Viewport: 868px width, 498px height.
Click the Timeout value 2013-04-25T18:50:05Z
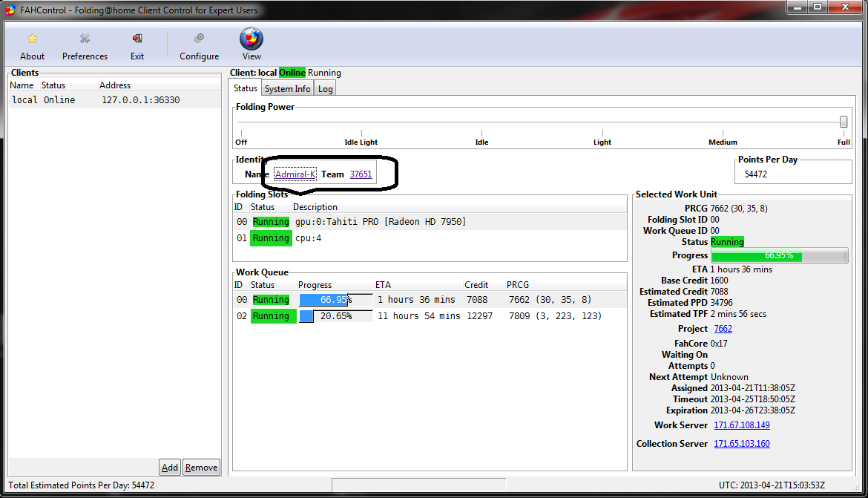(x=753, y=399)
